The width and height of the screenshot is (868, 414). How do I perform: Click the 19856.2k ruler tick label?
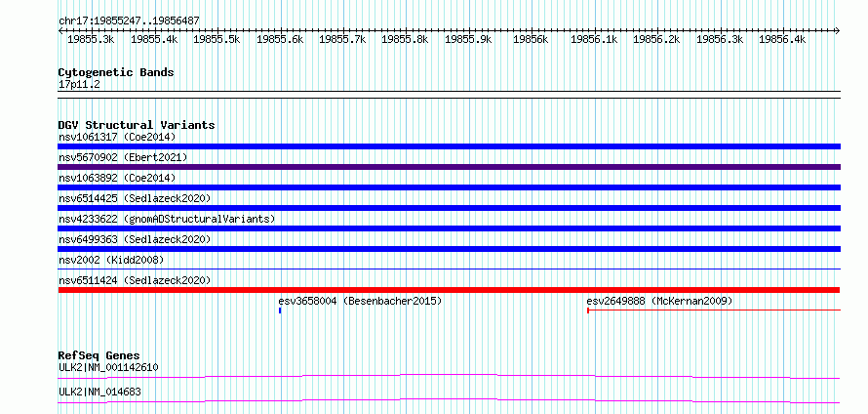click(656, 40)
